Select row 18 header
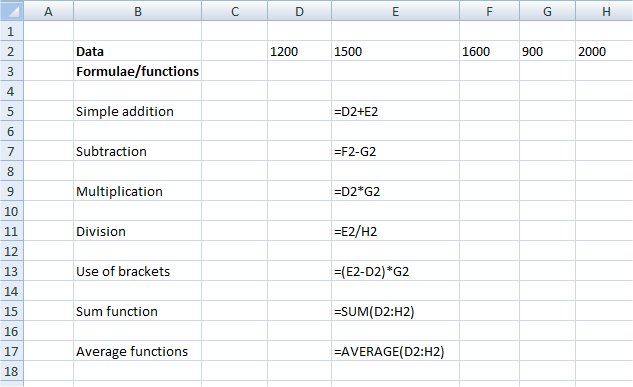Image resolution: width=633 pixels, height=387 pixels. coord(12,371)
